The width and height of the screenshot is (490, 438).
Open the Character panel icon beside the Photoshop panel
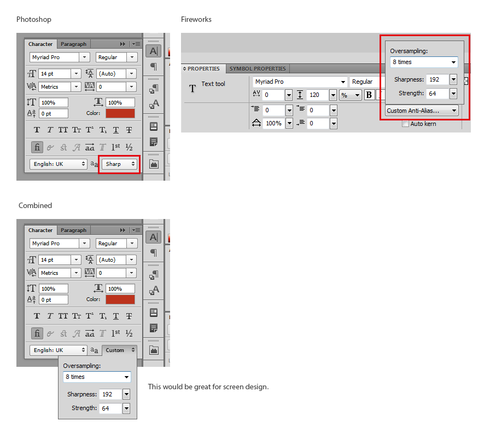153,51
